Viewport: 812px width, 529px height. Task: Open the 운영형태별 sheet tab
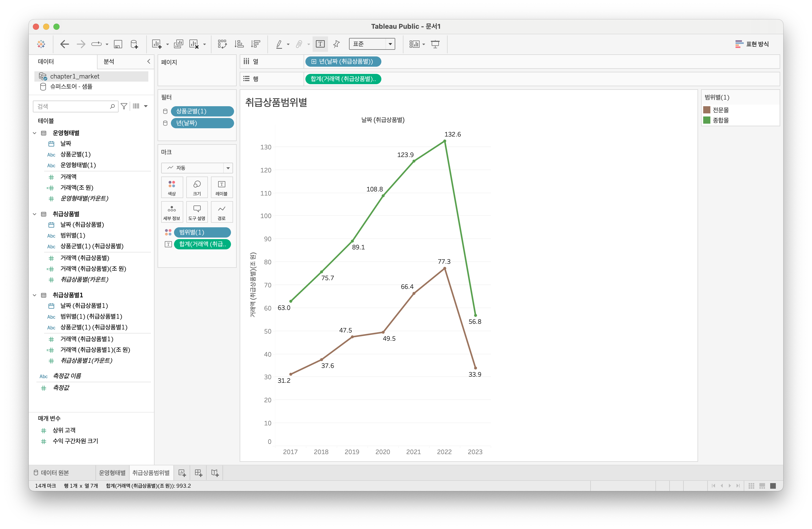pyautogui.click(x=112, y=473)
